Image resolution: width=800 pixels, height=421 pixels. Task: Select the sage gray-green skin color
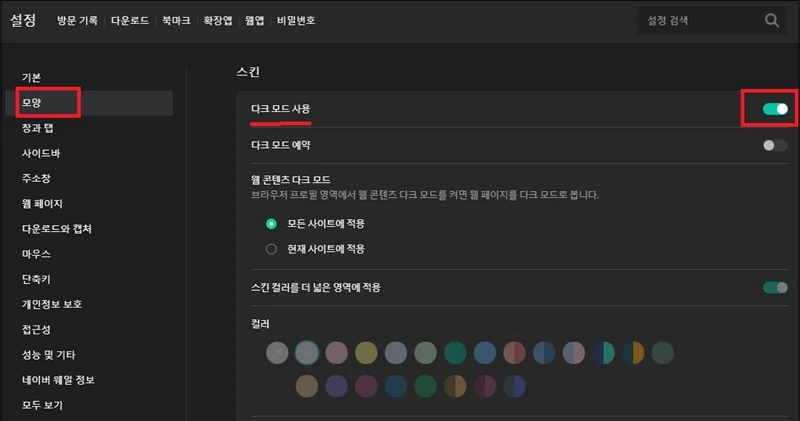tap(426, 353)
